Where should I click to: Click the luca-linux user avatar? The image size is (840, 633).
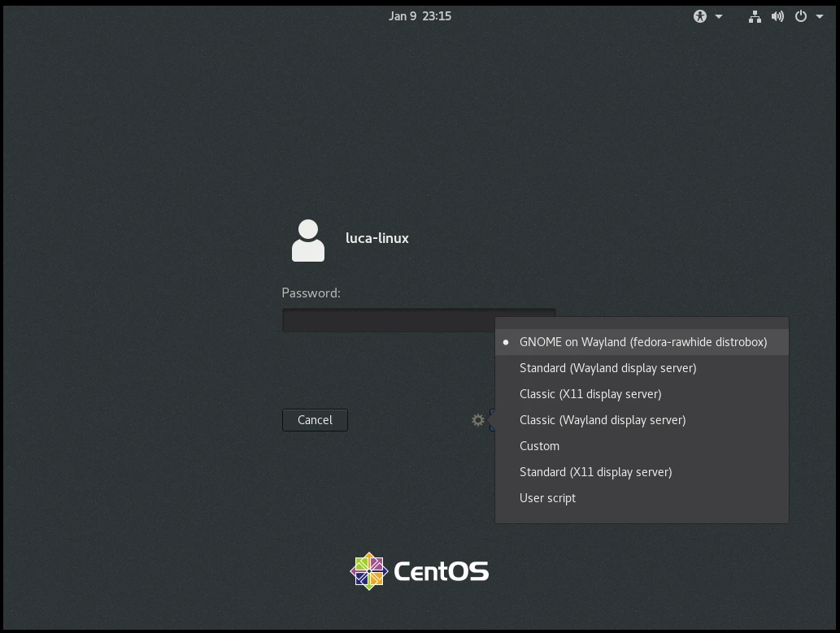[x=308, y=241]
